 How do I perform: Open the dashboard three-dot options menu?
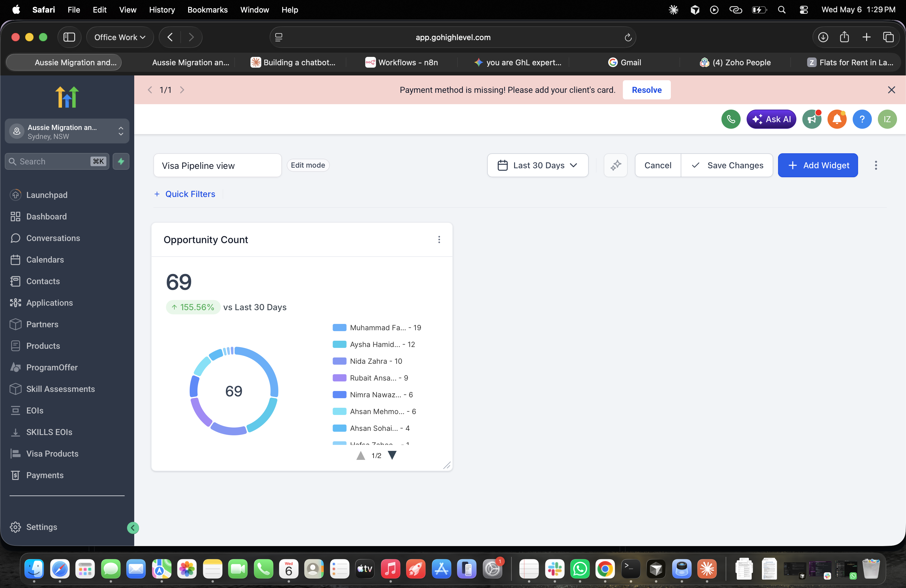click(x=875, y=166)
